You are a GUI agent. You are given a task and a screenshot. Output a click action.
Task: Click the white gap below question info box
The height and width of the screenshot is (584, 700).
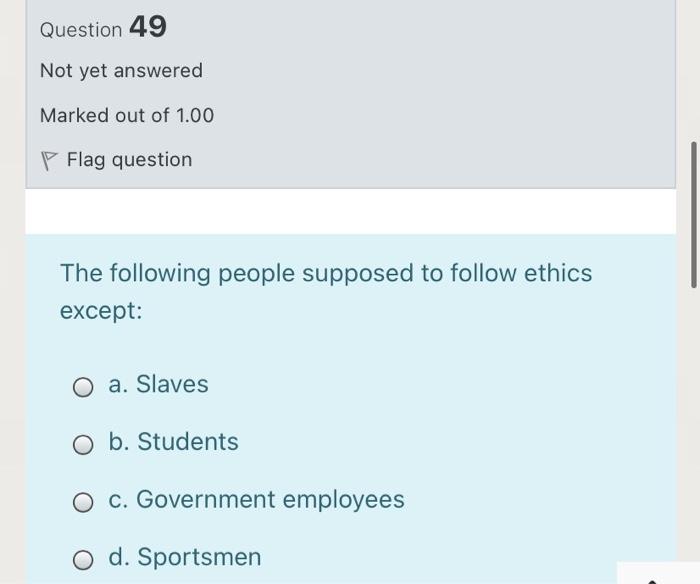350,211
